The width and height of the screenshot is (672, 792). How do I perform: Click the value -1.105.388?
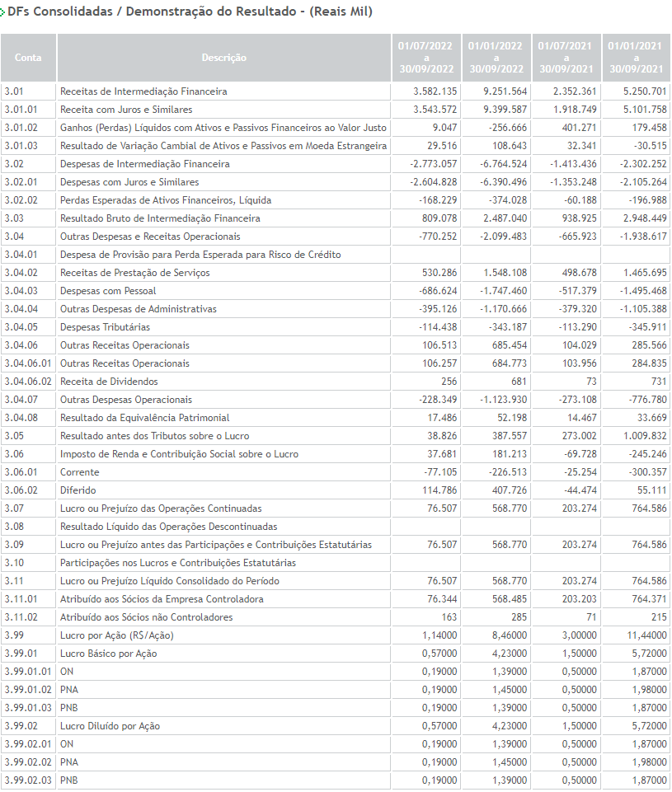pyautogui.click(x=644, y=310)
